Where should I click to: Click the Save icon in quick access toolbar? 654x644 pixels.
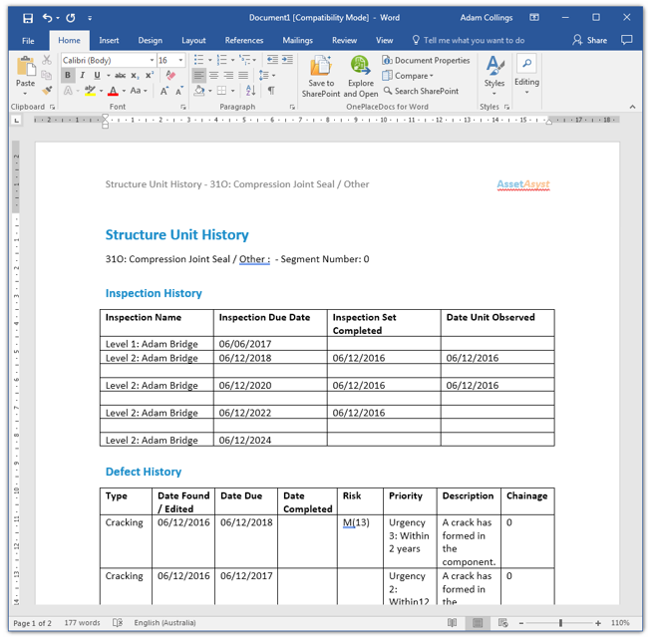click(28, 18)
